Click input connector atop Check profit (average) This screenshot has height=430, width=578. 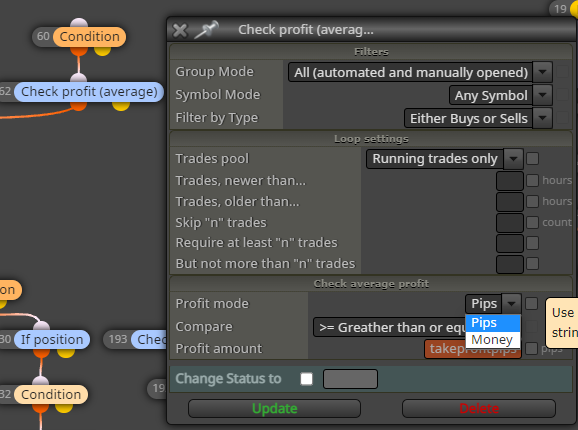pyautogui.click(x=78, y=78)
